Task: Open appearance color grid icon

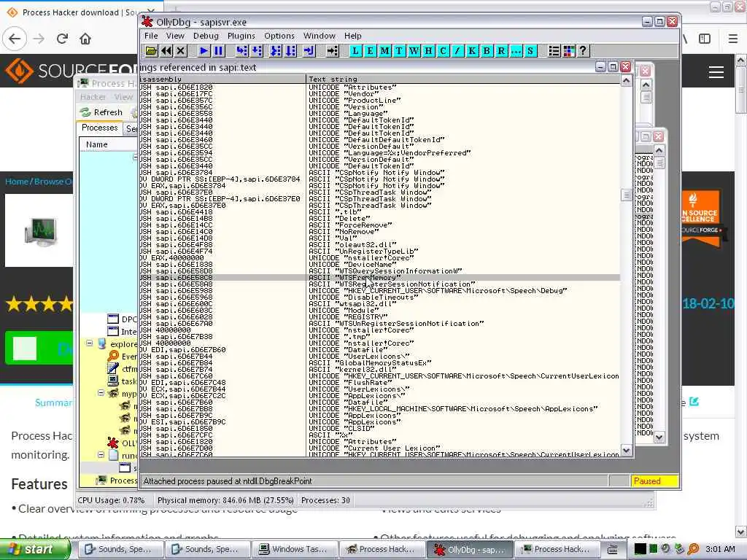Action: 568,51
